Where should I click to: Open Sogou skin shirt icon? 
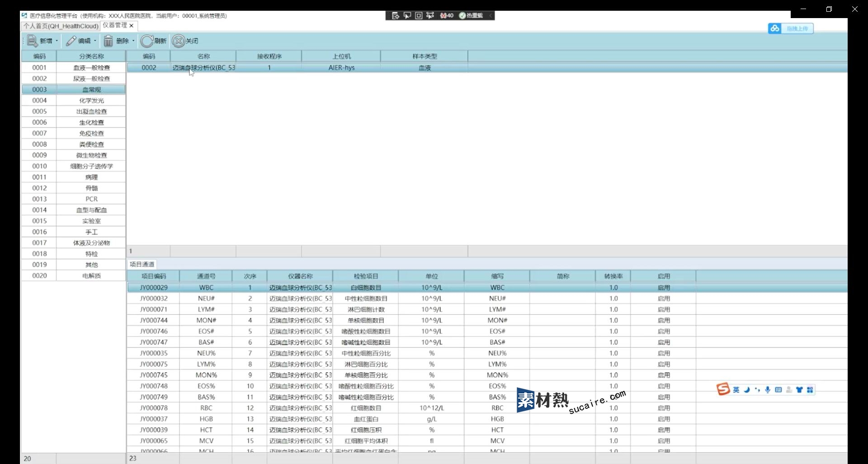[x=799, y=390]
